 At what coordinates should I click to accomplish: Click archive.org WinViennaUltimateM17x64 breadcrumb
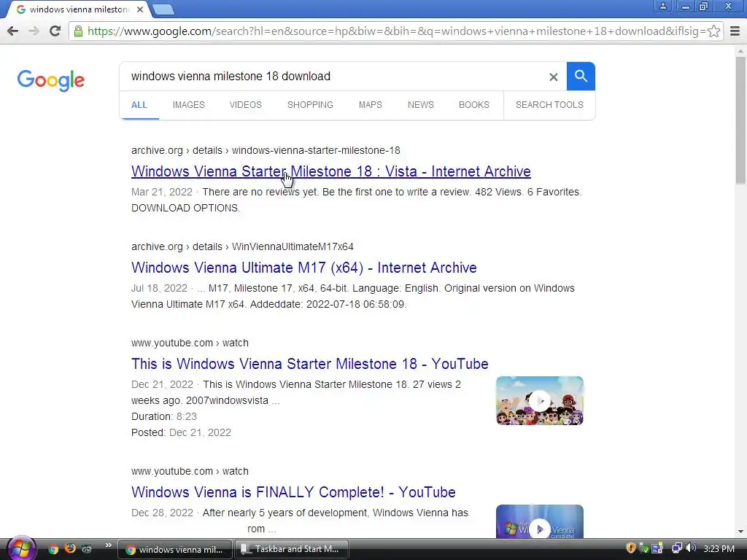click(242, 246)
